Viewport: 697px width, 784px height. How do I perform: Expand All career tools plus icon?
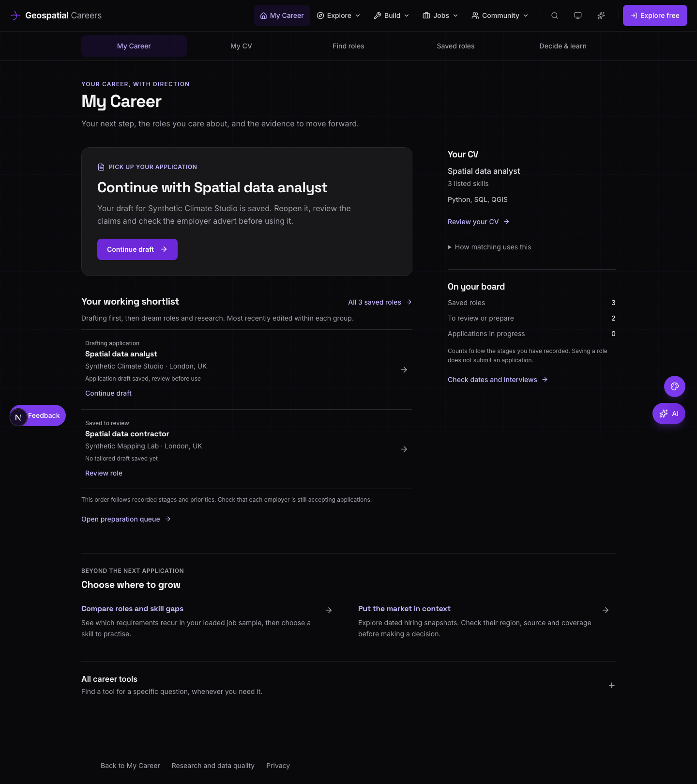tap(612, 685)
